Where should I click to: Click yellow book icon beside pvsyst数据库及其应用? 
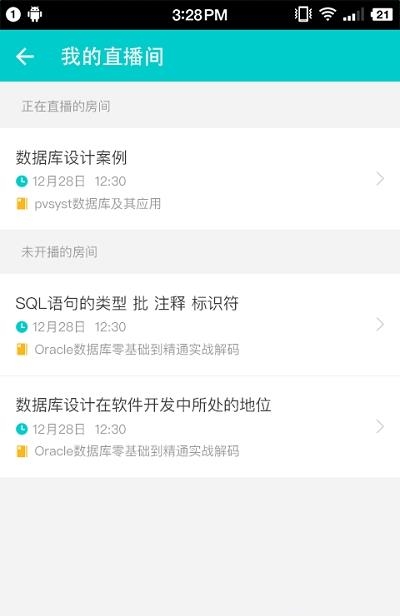tap(22, 204)
